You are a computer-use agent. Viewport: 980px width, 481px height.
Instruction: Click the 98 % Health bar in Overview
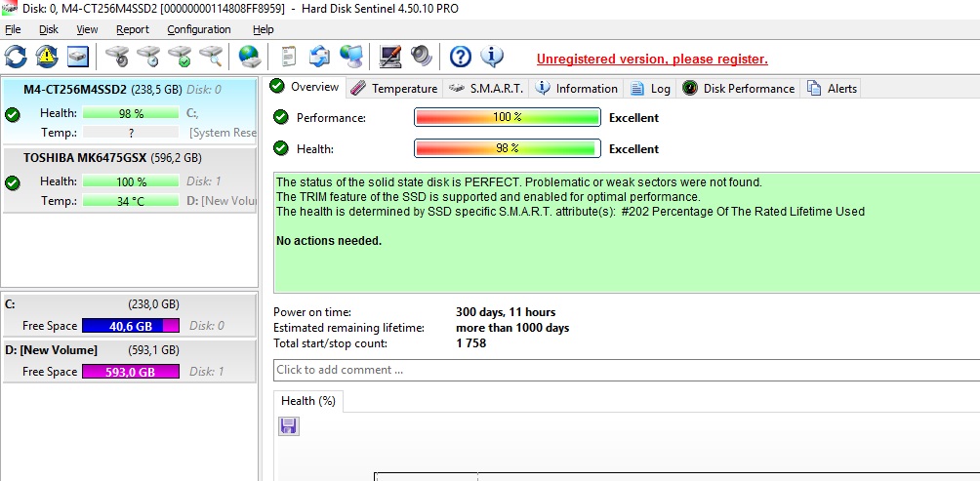[x=507, y=148]
